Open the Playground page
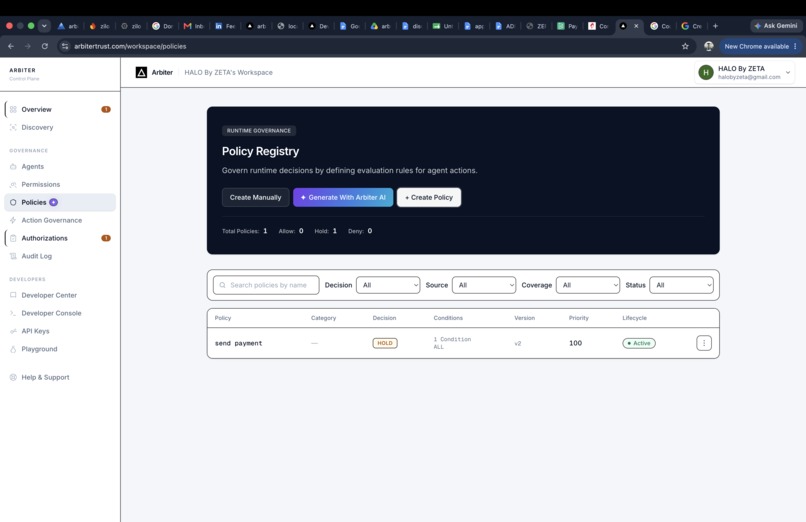Image resolution: width=806 pixels, height=522 pixels. pos(60,349)
